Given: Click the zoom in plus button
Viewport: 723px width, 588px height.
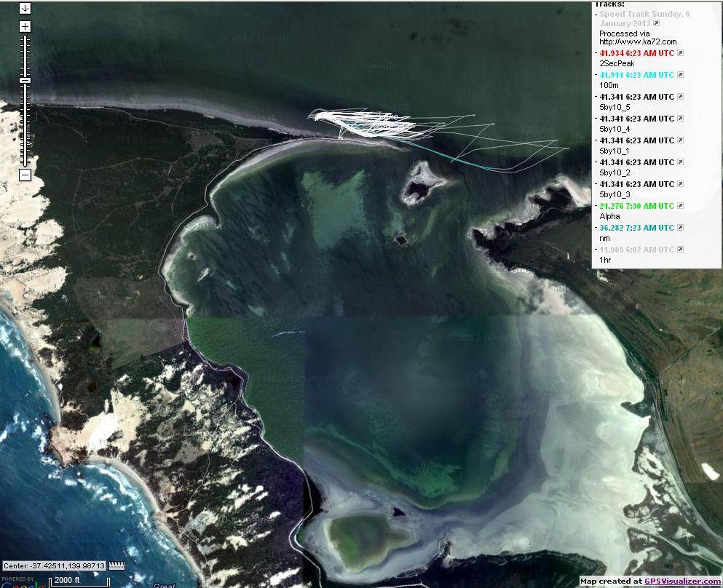Looking at the screenshot, I should (25, 26).
